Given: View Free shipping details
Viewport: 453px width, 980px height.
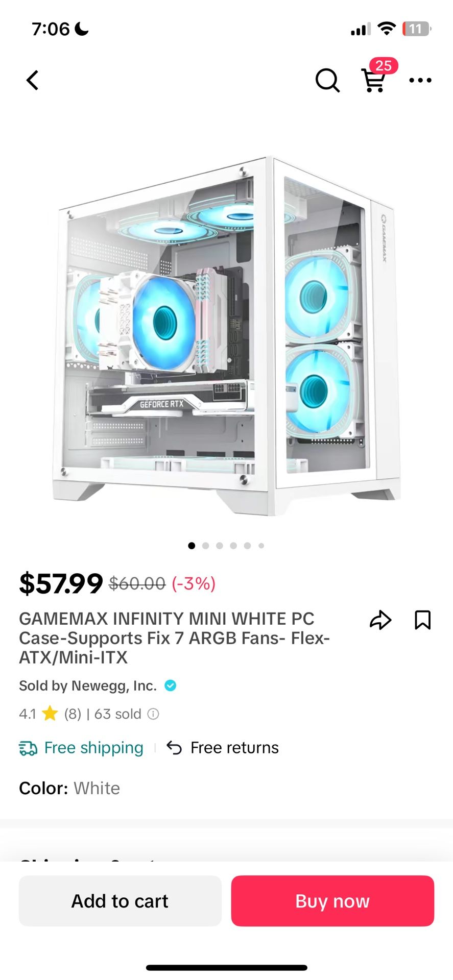Looking at the screenshot, I should (x=93, y=748).
